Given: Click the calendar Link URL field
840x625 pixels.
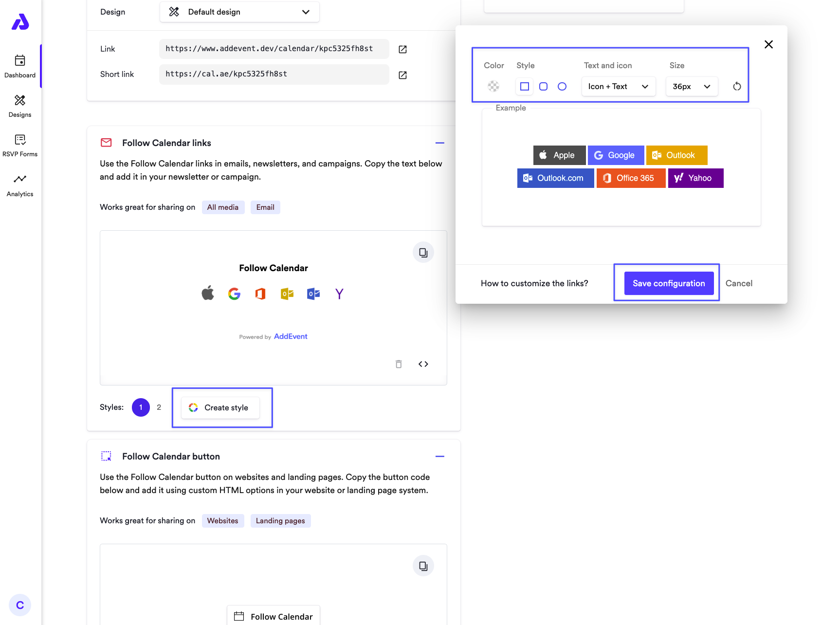Looking at the screenshot, I should pyautogui.click(x=274, y=49).
